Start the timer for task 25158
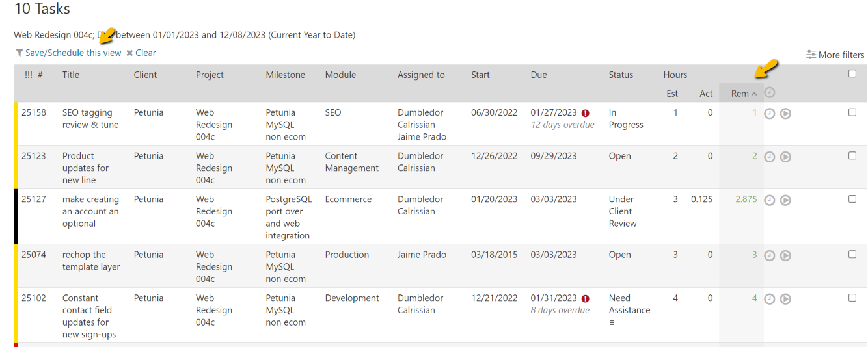This screenshot has height=347, width=868. click(785, 114)
